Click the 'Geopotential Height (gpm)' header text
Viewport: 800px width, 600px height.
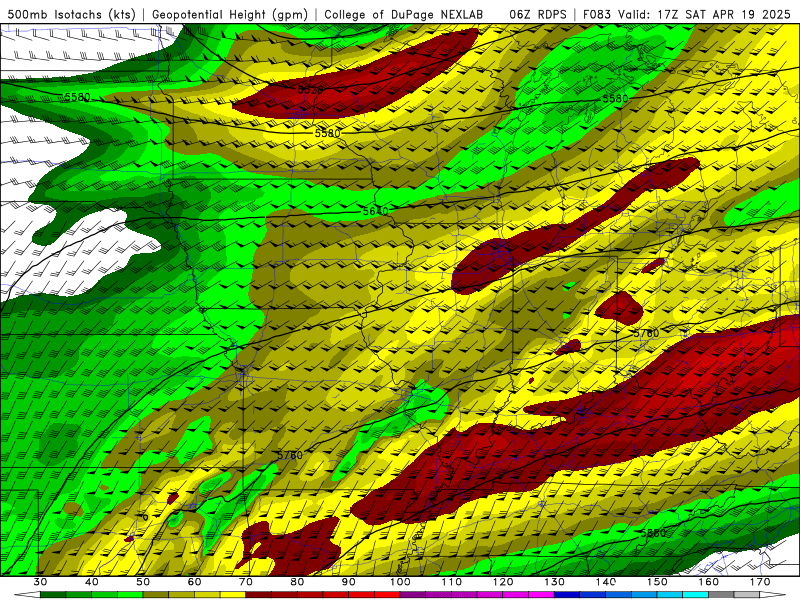(x=230, y=15)
